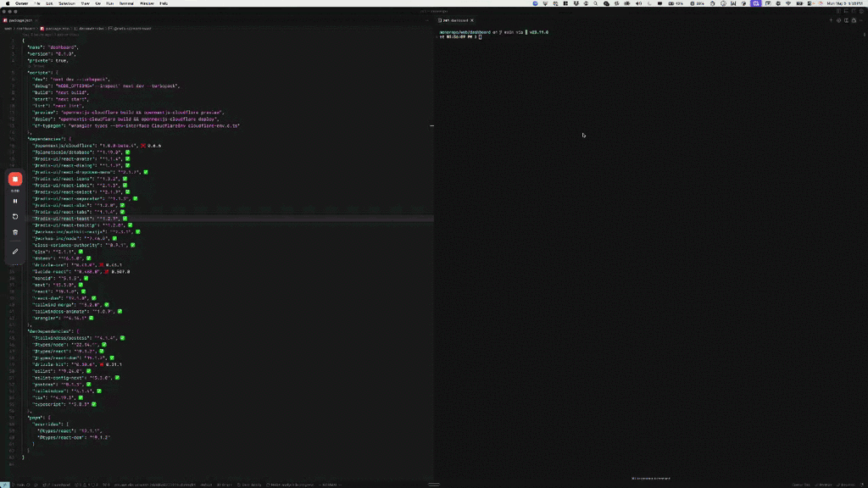
Task: Delete the recording with the trash icon
Action: (14, 232)
